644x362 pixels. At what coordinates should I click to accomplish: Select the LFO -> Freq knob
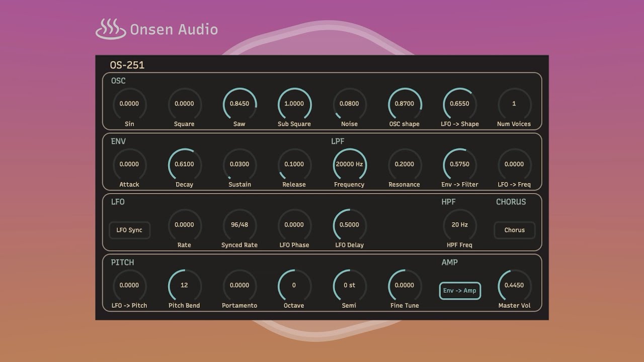514,164
